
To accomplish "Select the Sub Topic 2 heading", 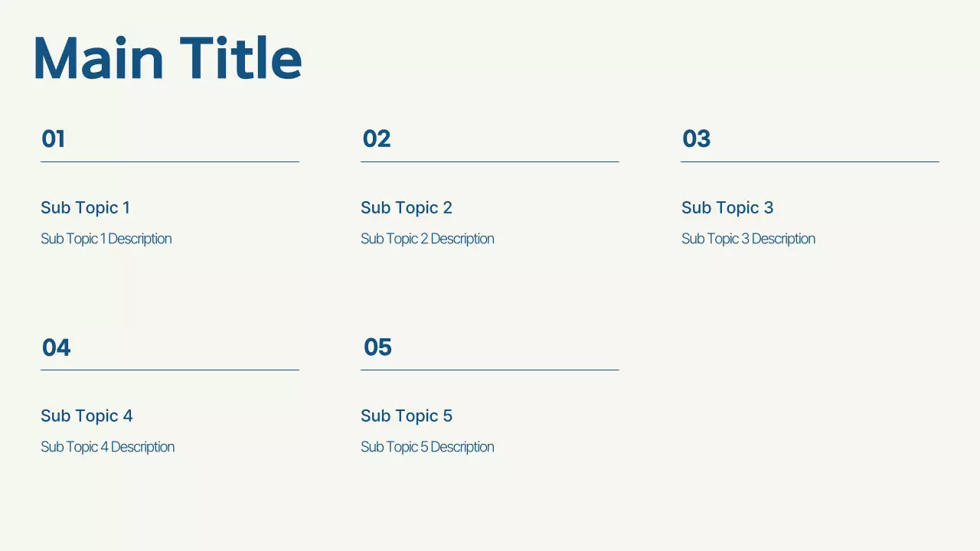I will coord(407,207).
